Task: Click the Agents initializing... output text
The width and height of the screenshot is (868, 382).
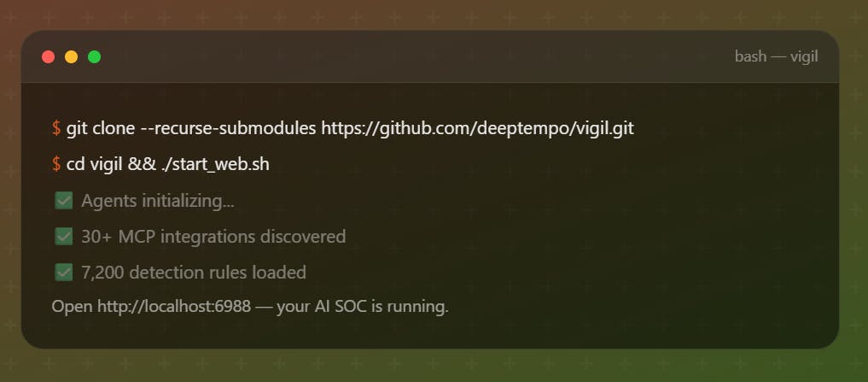Action: pos(158,201)
